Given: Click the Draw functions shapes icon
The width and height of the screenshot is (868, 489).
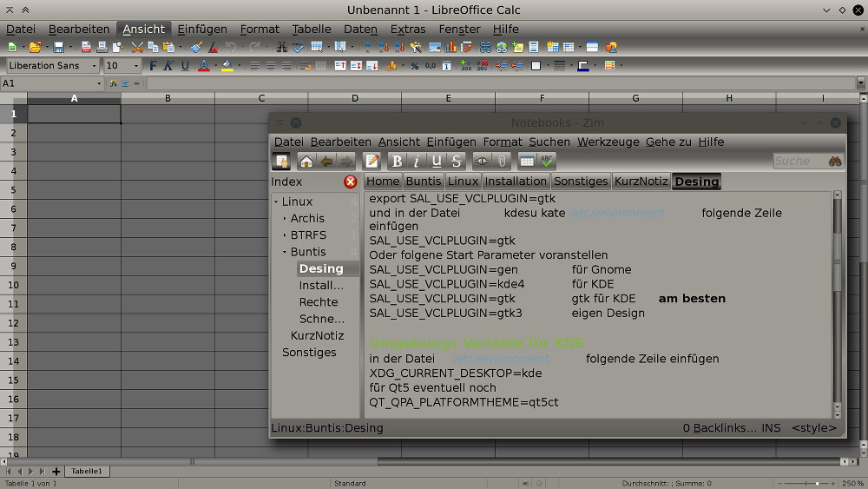Looking at the screenshot, I should click(x=611, y=47).
